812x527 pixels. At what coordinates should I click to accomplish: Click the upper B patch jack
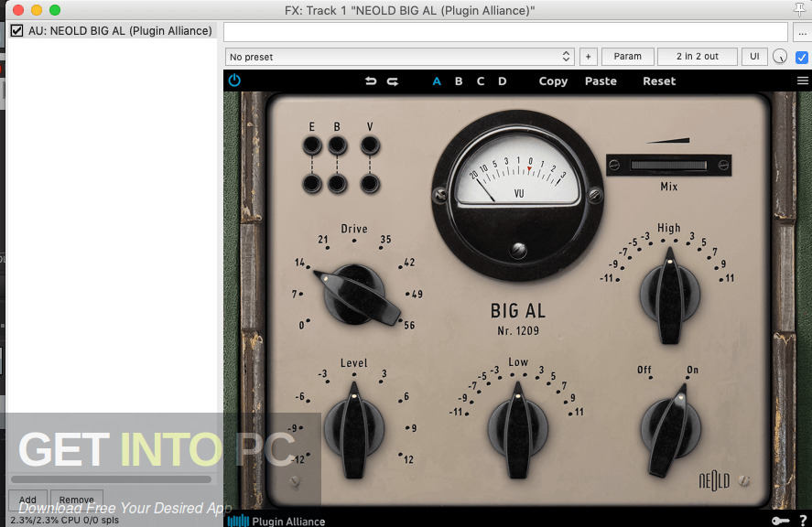coord(337,145)
